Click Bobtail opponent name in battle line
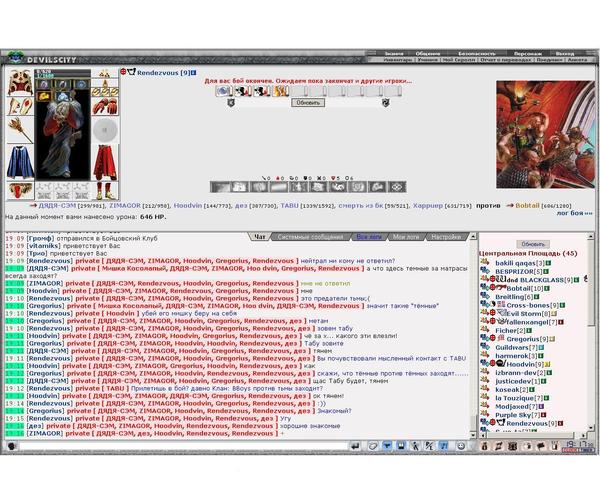The image size is (600, 480). (527, 206)
